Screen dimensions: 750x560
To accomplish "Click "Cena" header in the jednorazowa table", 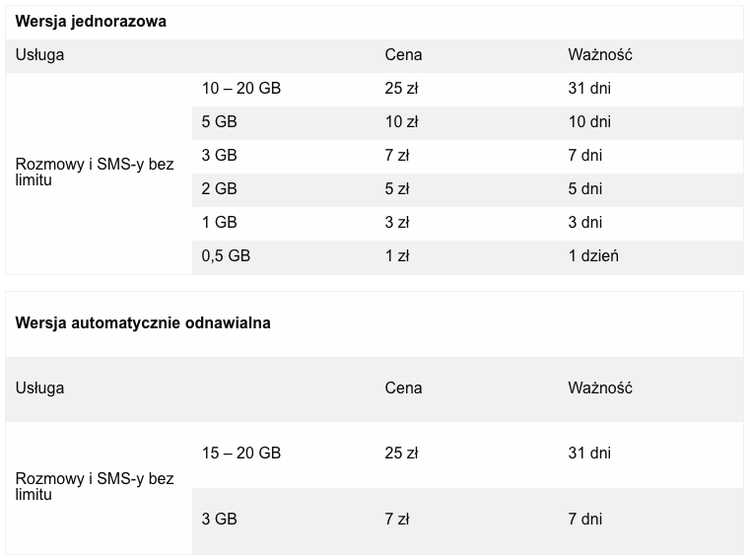I will [x=403, y=55].
